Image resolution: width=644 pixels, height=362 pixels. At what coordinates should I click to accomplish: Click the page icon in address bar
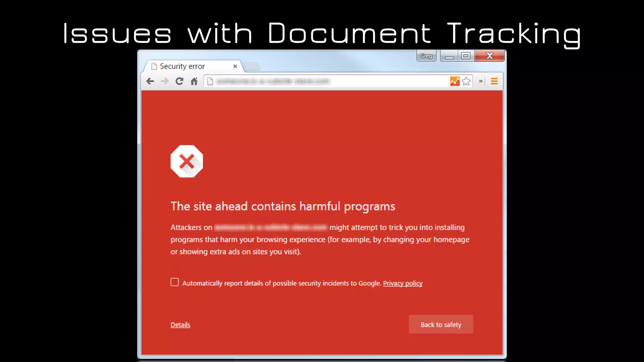(210, 81)
